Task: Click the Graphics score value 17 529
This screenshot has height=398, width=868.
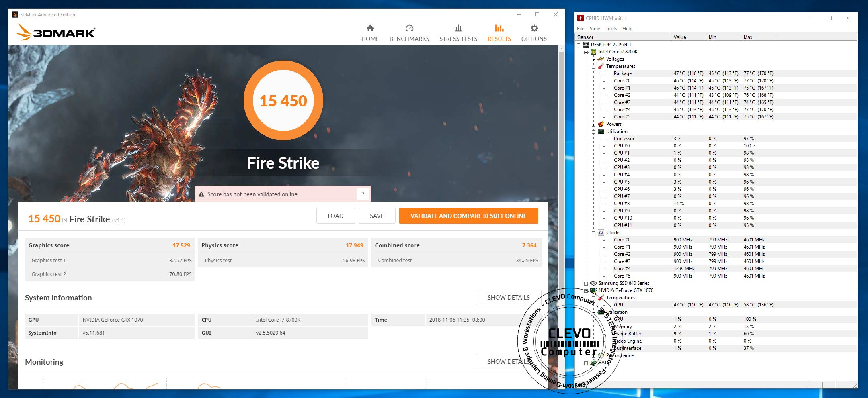Action: click(181, 245)
